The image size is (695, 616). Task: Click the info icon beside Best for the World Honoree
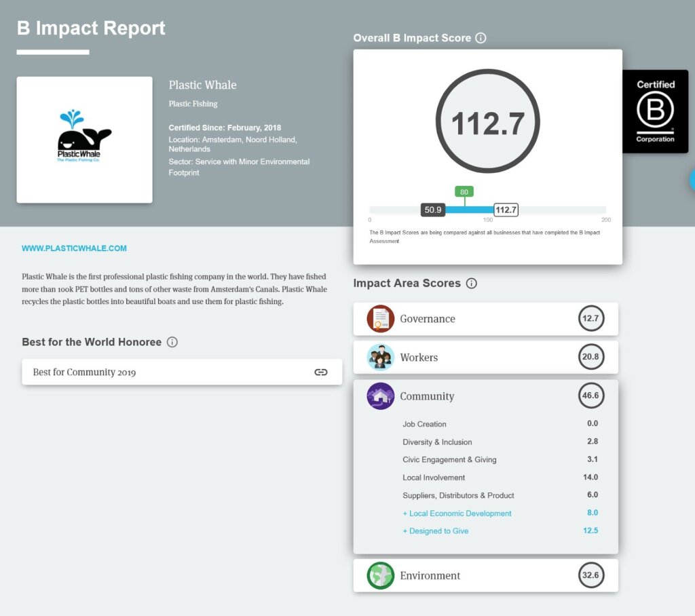(172, 342)
